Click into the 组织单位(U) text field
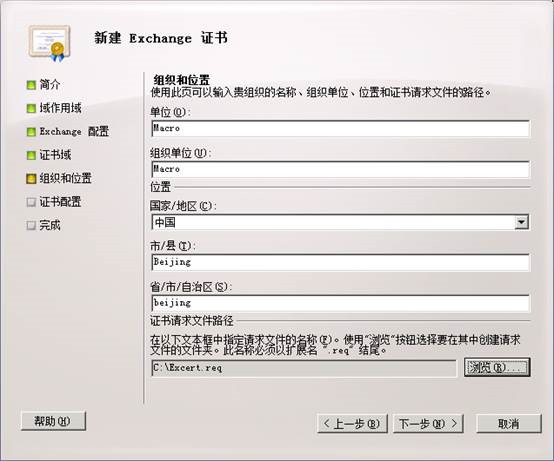554x461 pixels. 341,169
